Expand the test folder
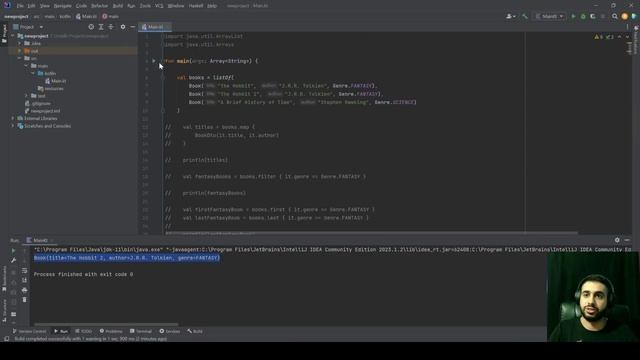This screenshot has height=360, width=640. click(x=27, y=96)
